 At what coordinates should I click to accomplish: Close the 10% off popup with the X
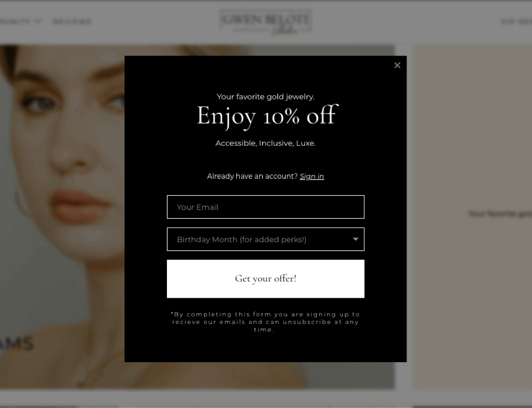[397, 65]
